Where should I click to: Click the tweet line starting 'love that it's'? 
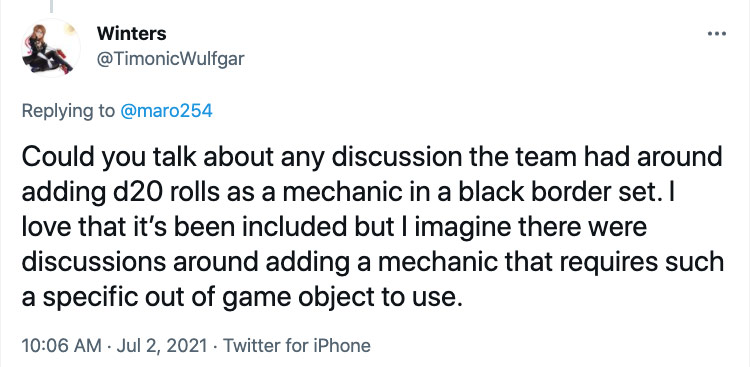pyautogui.click(x=334, y=227)
